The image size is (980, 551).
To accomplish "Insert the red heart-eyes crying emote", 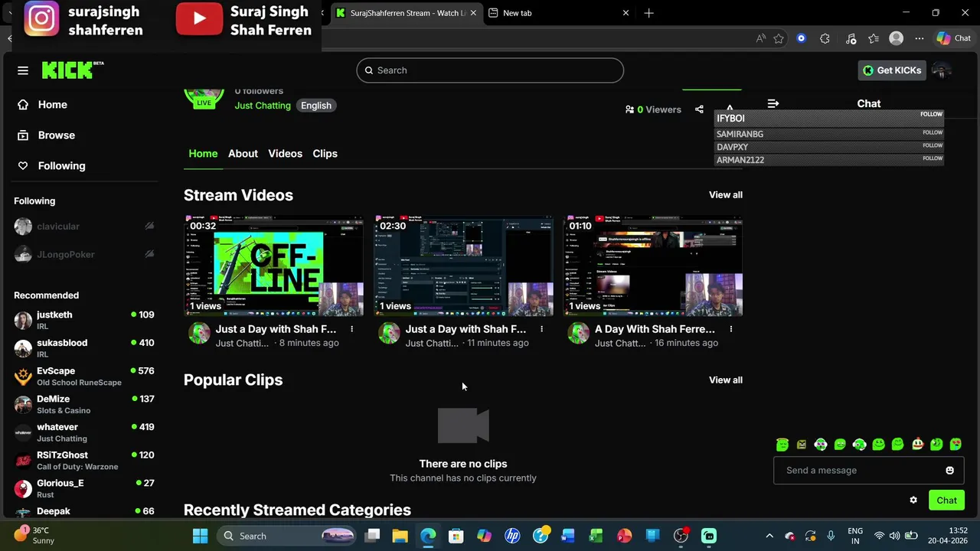I will pos(955,444).
